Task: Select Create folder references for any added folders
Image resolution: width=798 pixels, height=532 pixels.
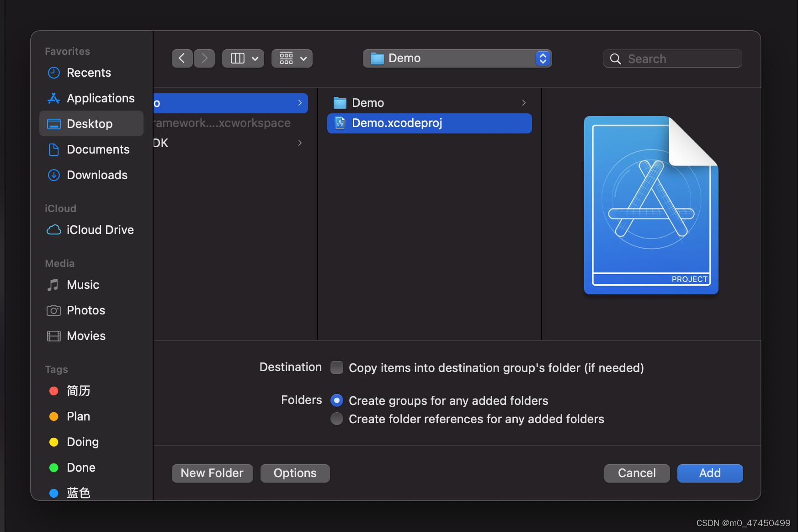Action: point(337,419)
